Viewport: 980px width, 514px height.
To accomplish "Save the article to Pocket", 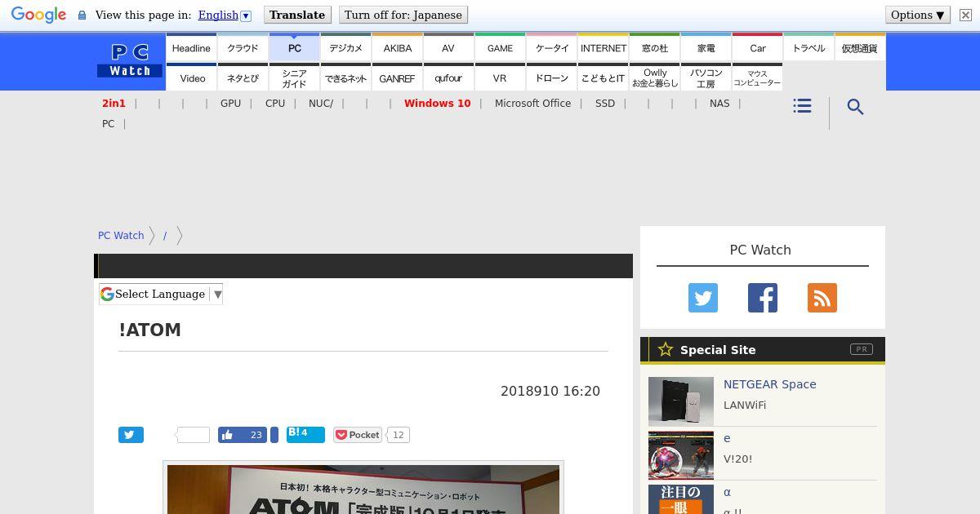I will click(x=358, y=435).
